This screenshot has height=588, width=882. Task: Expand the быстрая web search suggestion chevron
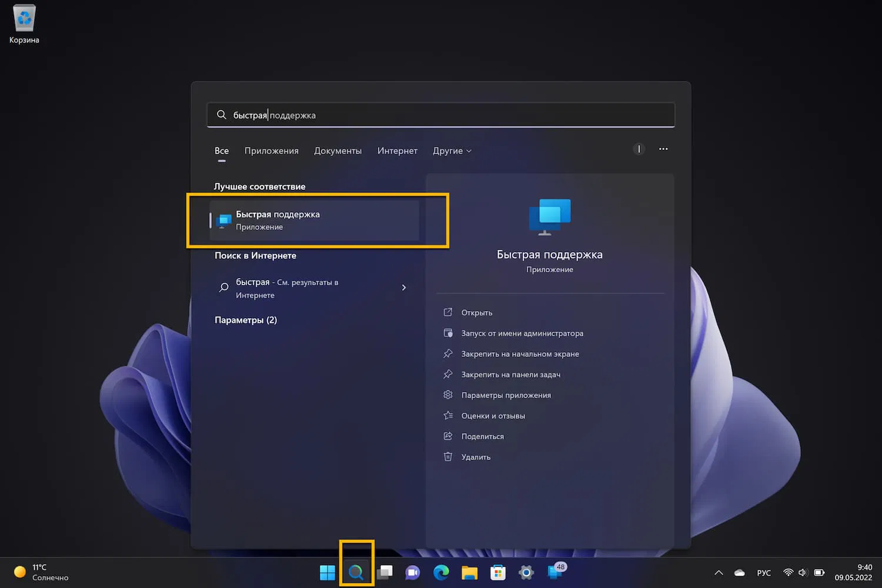click(x=403, y=288)
